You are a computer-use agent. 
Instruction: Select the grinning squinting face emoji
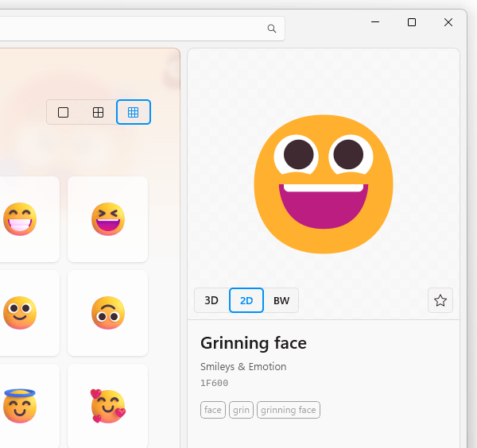(x=107, y=219)
